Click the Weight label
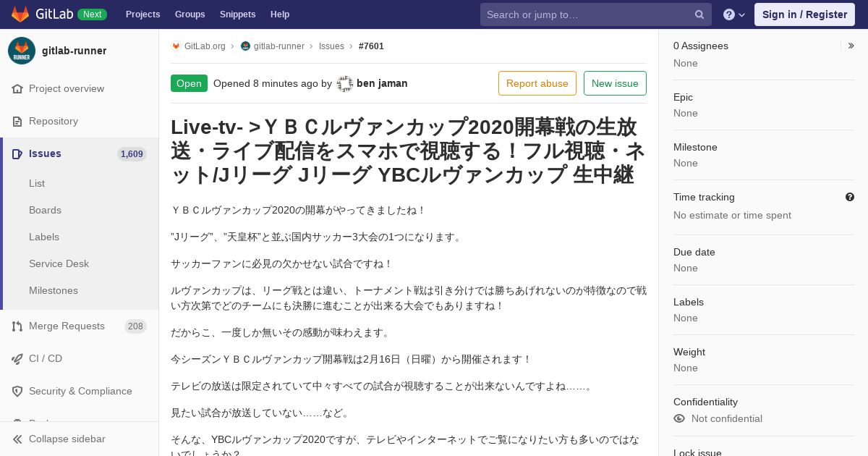 pos(689,352)
